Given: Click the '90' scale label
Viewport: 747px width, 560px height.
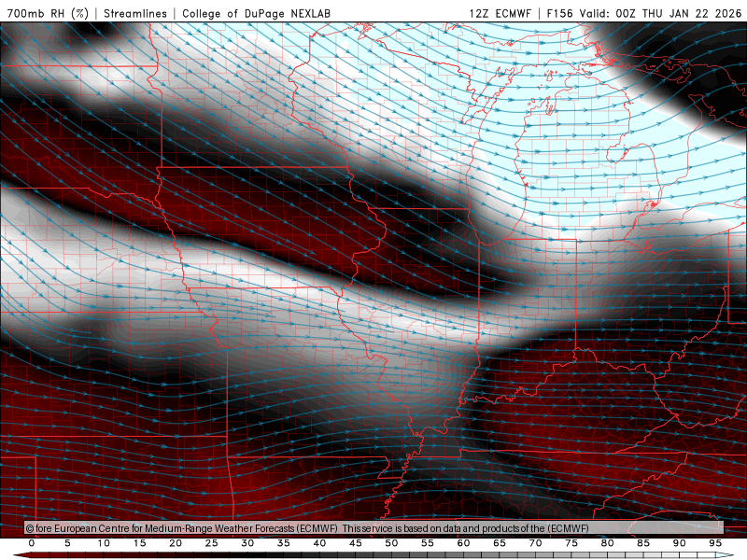Looking at the screenshot, I should [679, 543].
